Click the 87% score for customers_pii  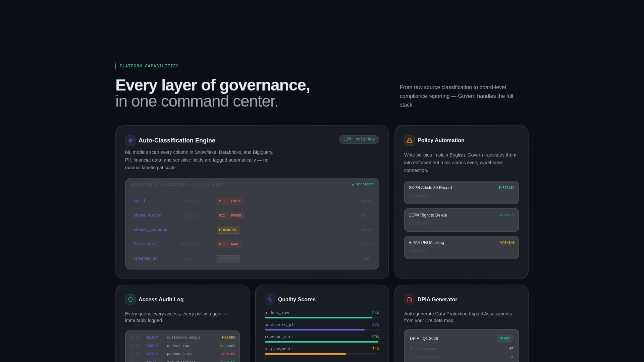pos(376,325)
